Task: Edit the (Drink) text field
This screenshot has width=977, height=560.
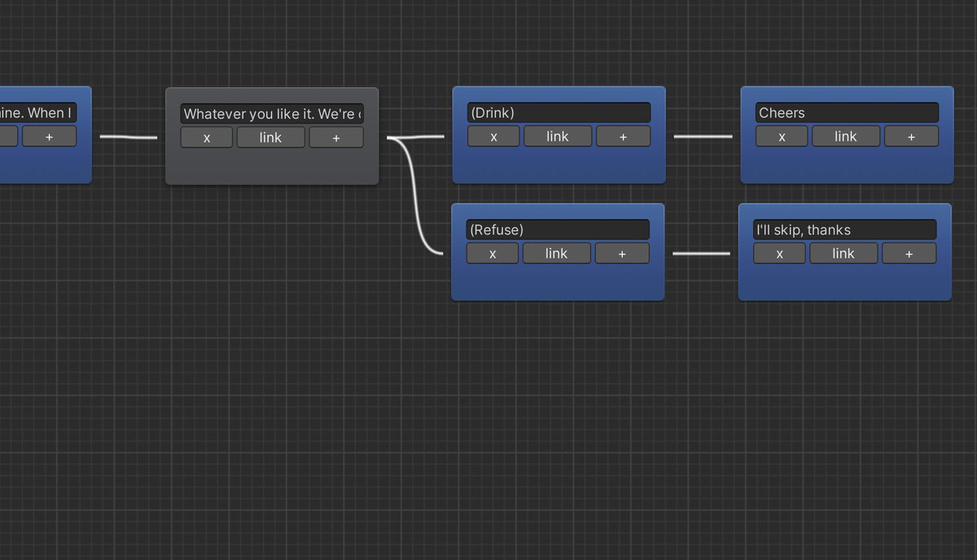Action: point(559,112)
